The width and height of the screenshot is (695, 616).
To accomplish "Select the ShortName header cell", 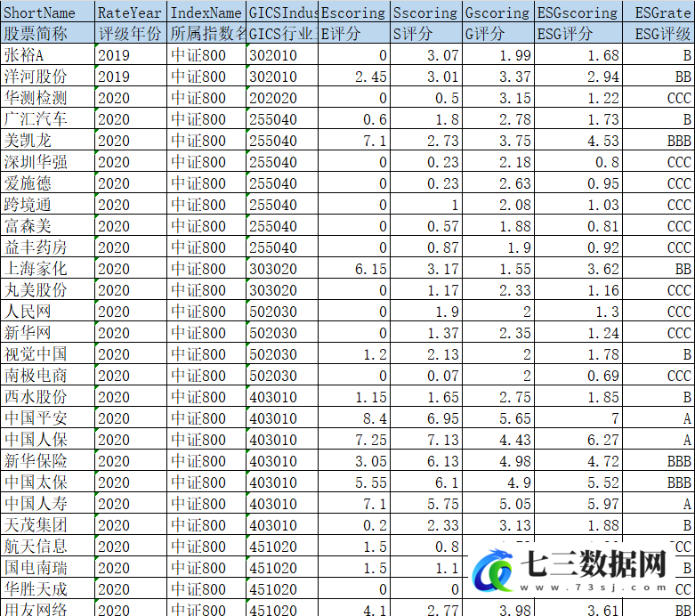I will pos(47,12).
